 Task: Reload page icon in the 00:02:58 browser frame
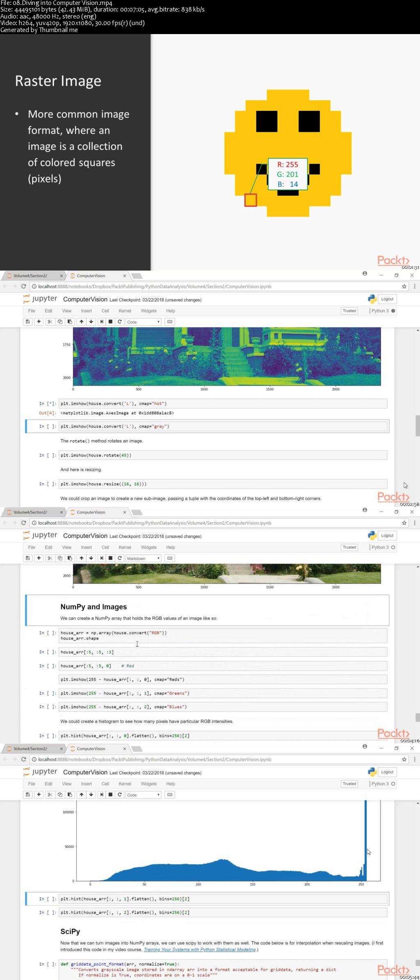[24, 287]
